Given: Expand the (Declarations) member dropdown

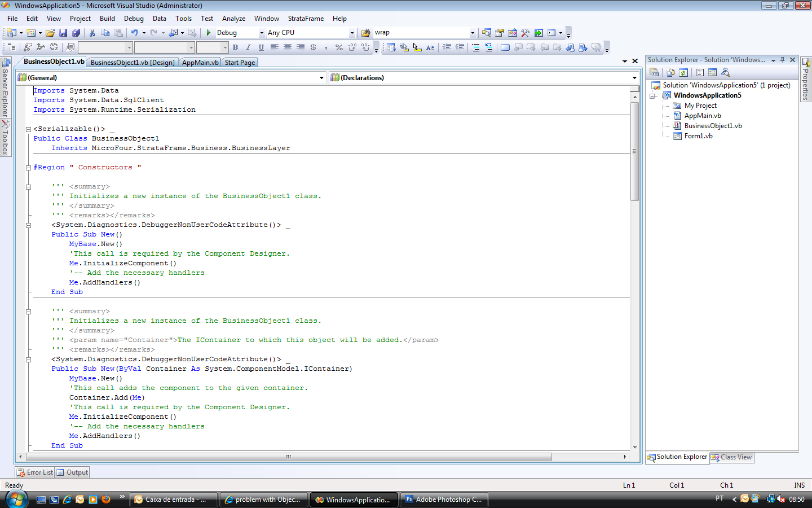Looking at the screenshot, I should point(634,78).
